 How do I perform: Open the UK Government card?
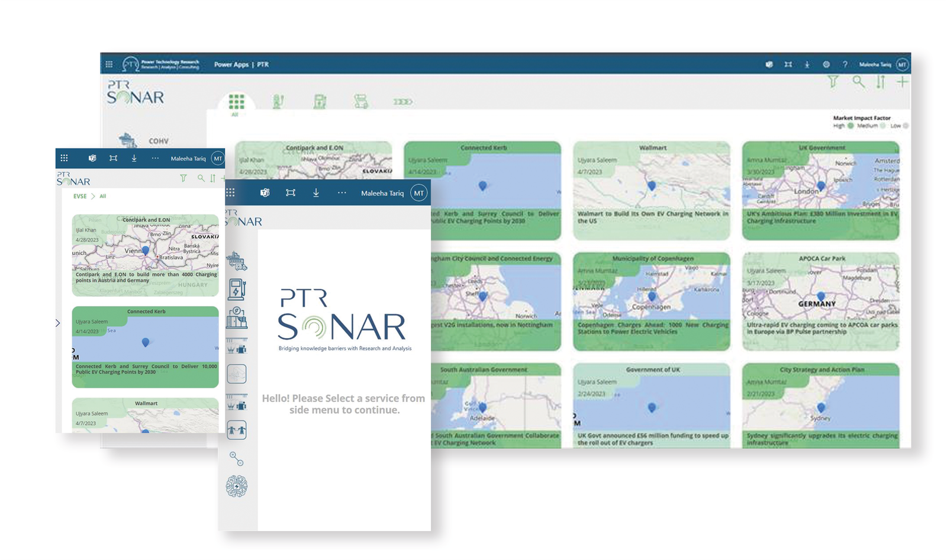coord(821,191)
